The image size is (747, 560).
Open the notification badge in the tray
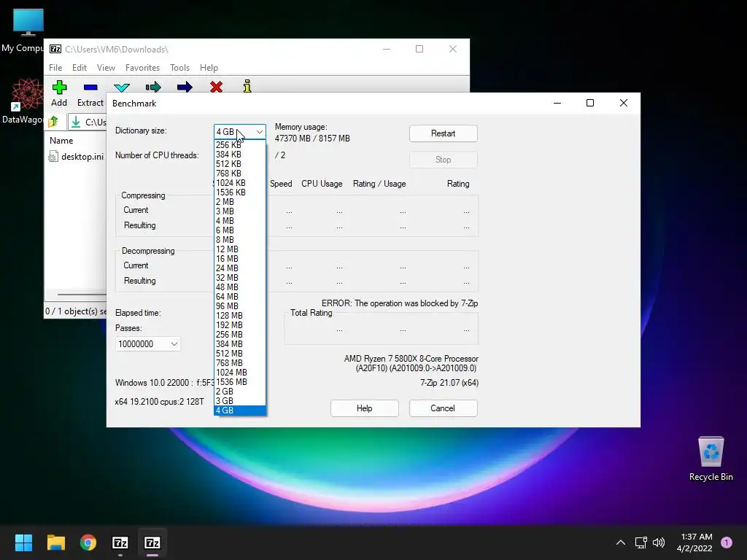coord(727,542)
